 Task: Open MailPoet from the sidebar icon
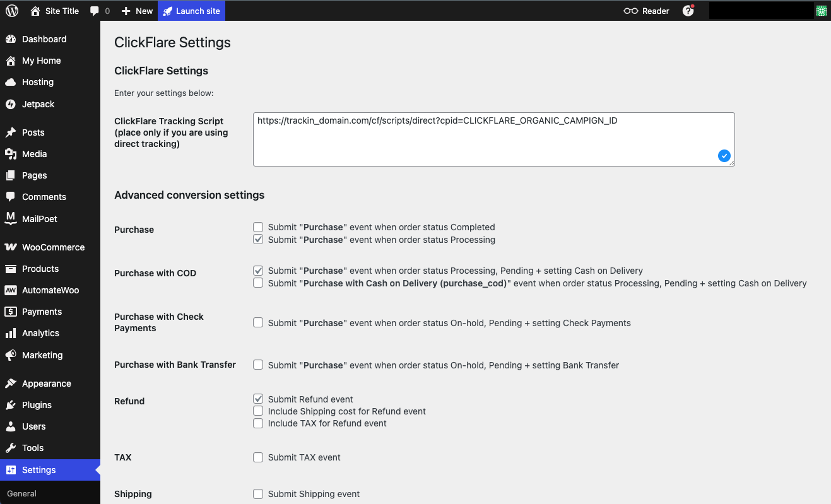click(11, 219)
